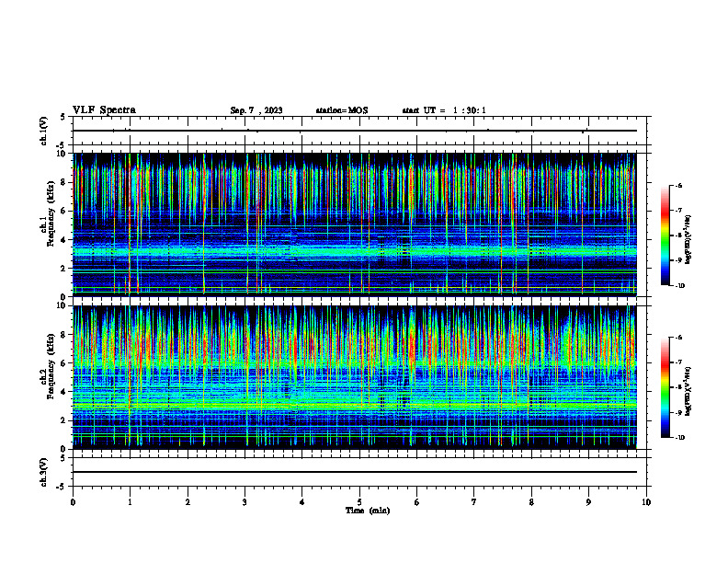Click the "-6" tick on ch.1 colorbar
Viewport: 728px width, 563px height.
(678, 185)
